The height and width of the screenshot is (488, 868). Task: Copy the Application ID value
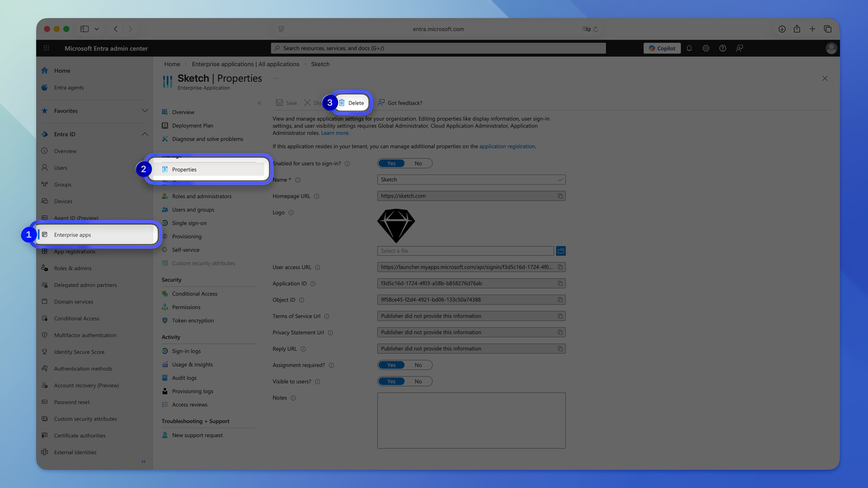[x=560, y=283]
